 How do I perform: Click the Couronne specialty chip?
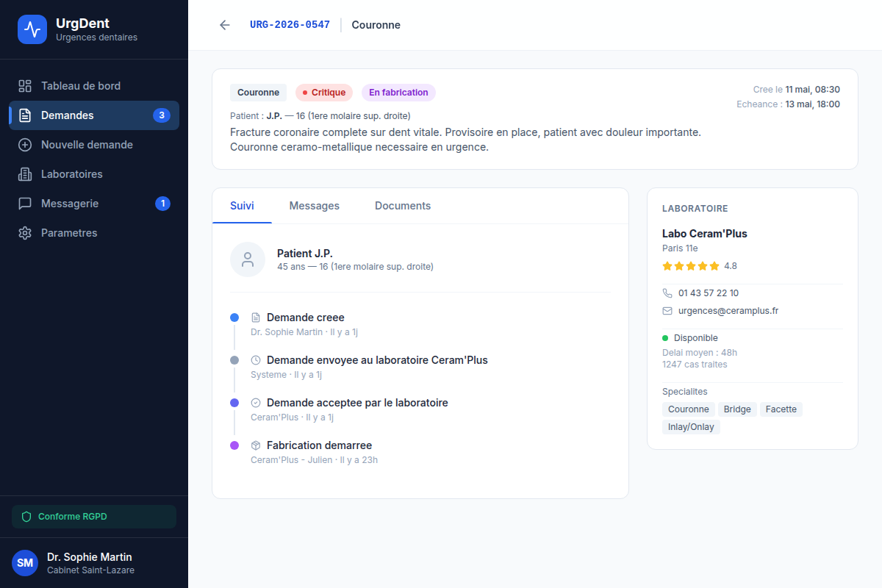[689, 409]
